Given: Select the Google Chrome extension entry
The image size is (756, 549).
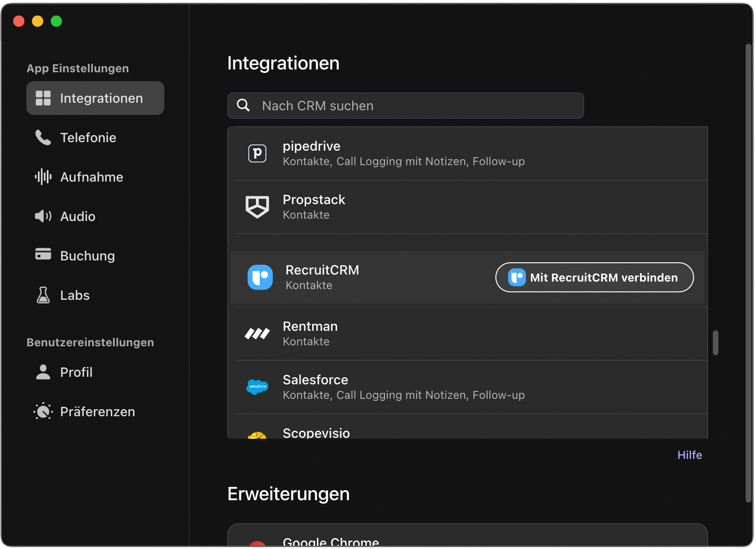Looking at the screenshot, I should click(x=468, y=536).
